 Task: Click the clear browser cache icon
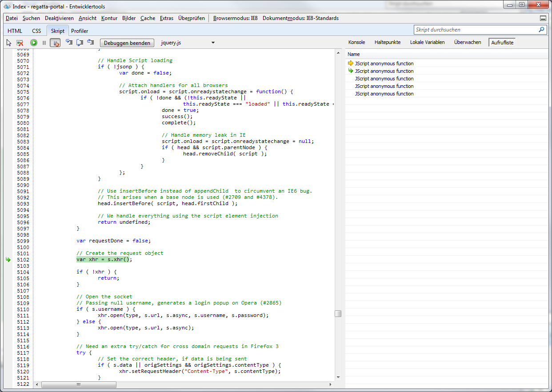pos(20,43)
